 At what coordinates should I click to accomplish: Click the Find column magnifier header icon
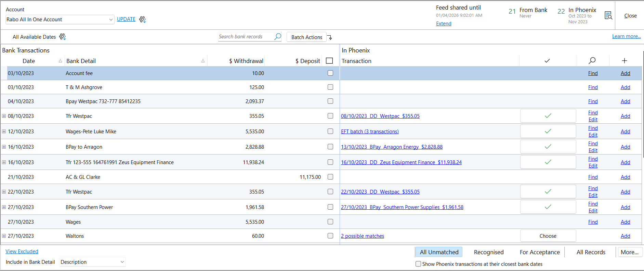click(x=592, y=61)
